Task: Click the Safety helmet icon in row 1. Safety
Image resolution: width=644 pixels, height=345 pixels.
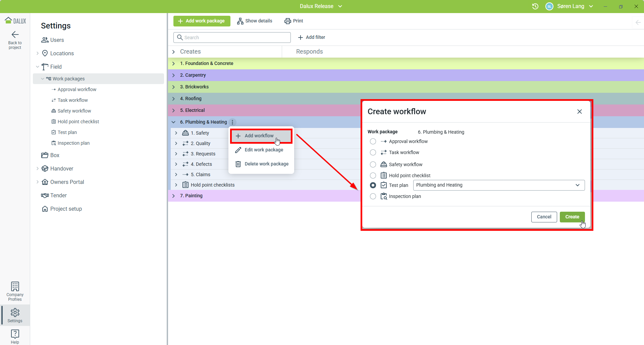Action: pos(185,133)
